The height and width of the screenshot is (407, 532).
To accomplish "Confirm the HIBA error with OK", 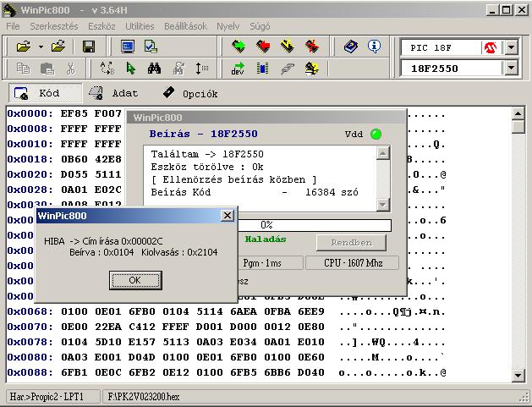I will tap(135, 280).
